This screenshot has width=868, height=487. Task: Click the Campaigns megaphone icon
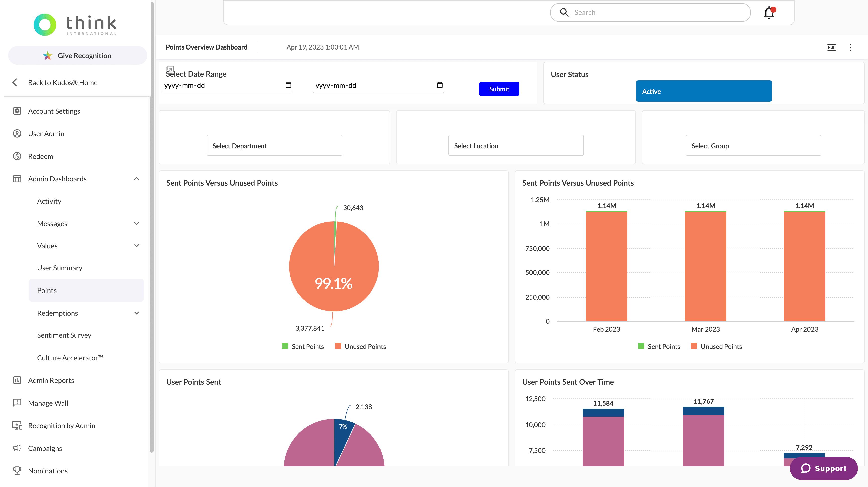pyautogui.click(x=17, y=448)
